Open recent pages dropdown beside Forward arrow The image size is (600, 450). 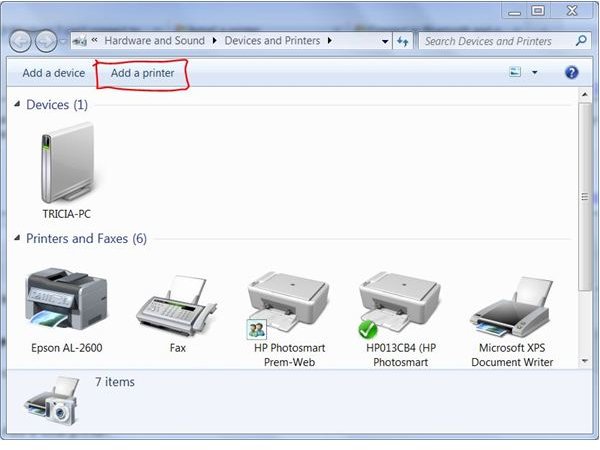(x=63, y=41)
